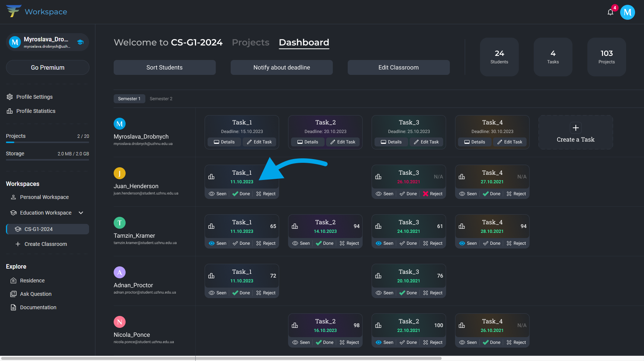Click the Storage usage progress bar
The width and height of the screenshot is (644, 361).
[47, 160]
